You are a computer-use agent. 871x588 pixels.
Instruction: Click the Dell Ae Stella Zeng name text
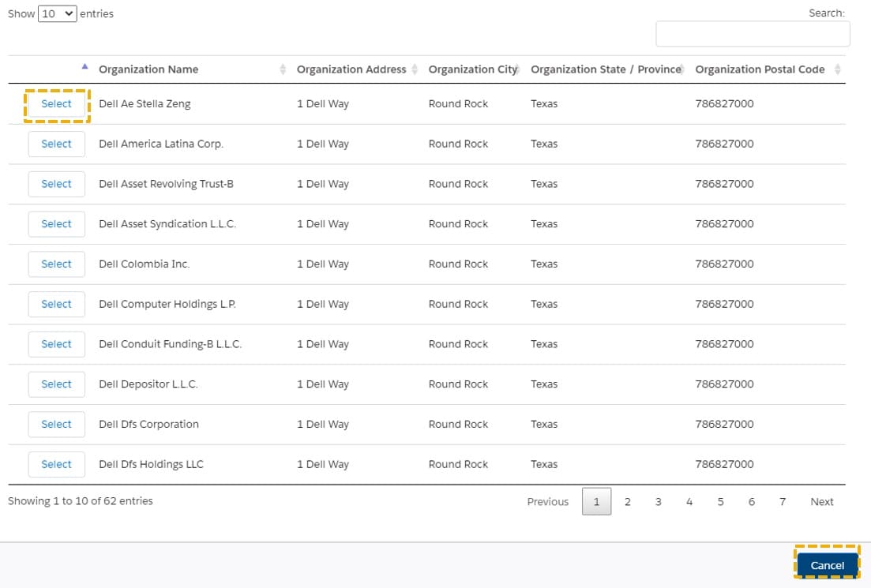(x=145, y=104)
